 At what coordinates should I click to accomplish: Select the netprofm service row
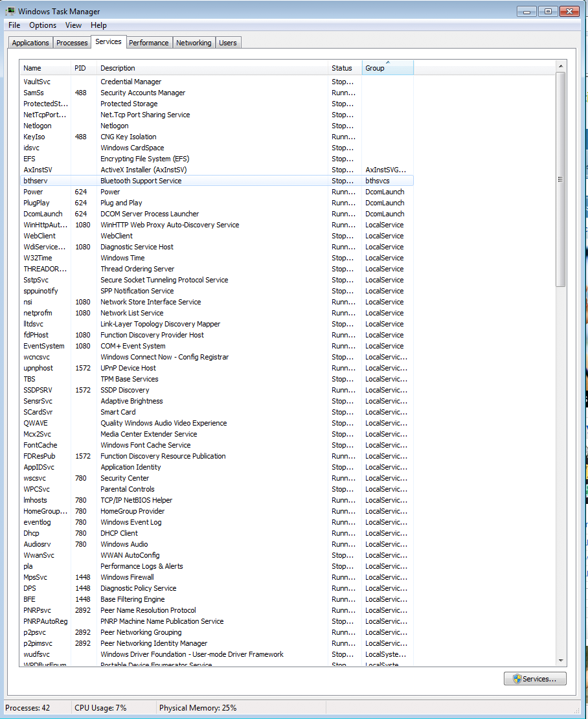click(217, 313)
